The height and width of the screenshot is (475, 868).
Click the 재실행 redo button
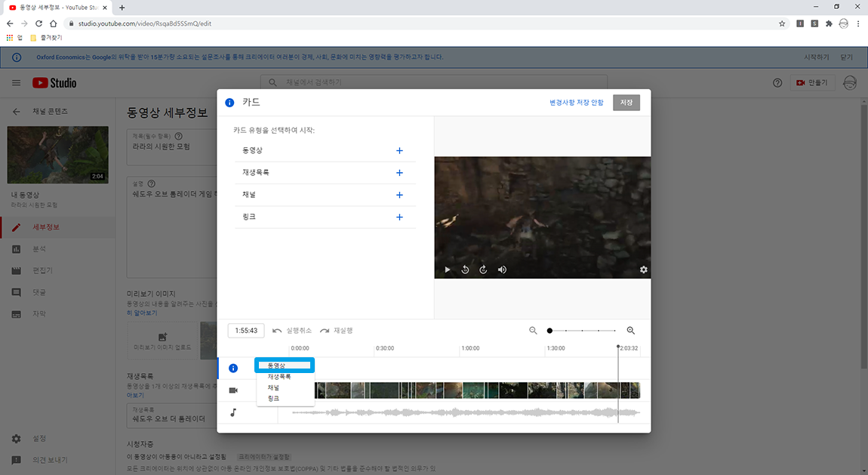(x=336, y=331)
